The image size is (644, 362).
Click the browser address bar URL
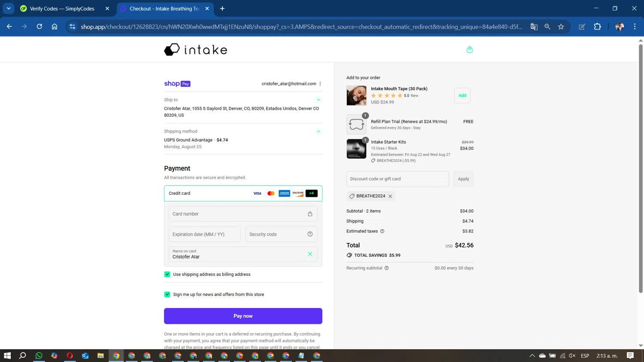(301, 27)
